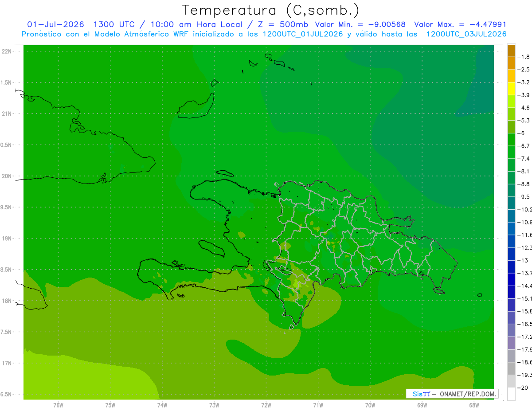Image resolution: width=532 pixels, height=411 pixels.
Task: Click the '-8.1' colorbar value
Action: [x=524, y=171]
